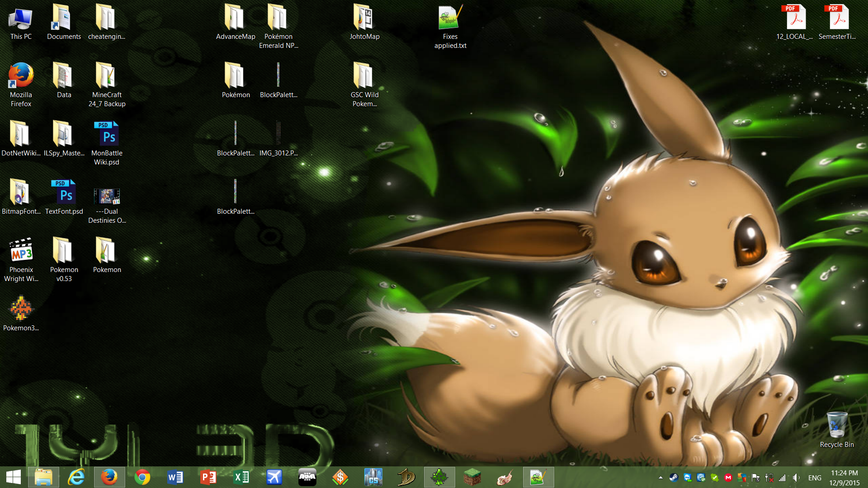The width and height of the screenshot is (868, 488).
Task: Click the network signal tray icon
Action: pyautogui.click(x=783, y=478)
